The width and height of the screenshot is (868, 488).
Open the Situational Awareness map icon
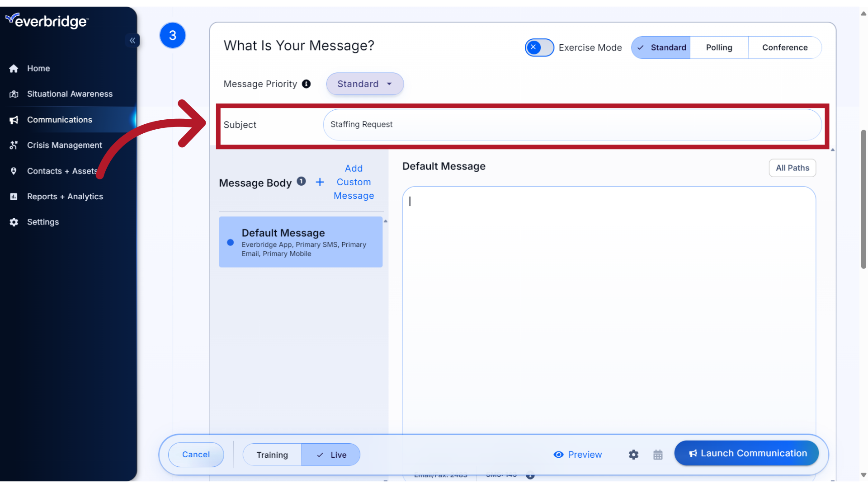click(14, 94)
